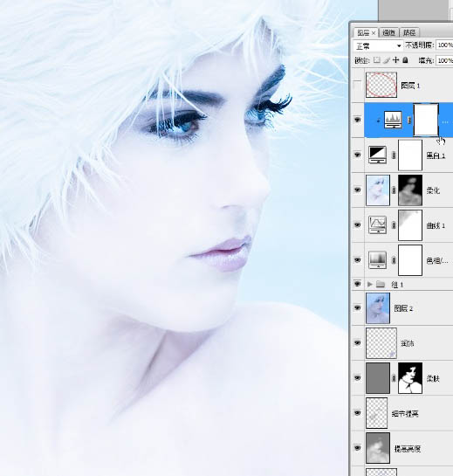Screen dimensions: 453x476
Task: Select the 柔肤 gray fill thumbnail
Action: [x=378, y=378]
